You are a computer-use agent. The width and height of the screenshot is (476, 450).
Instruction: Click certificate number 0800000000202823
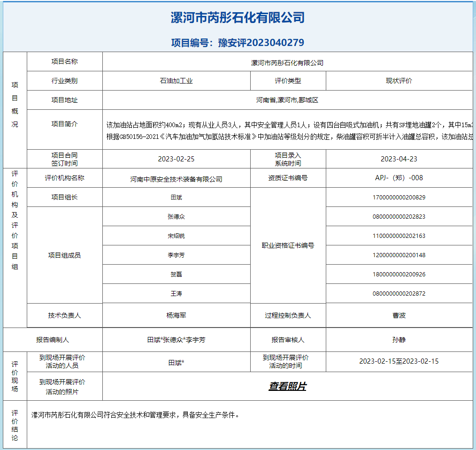(x=399, y=217)
